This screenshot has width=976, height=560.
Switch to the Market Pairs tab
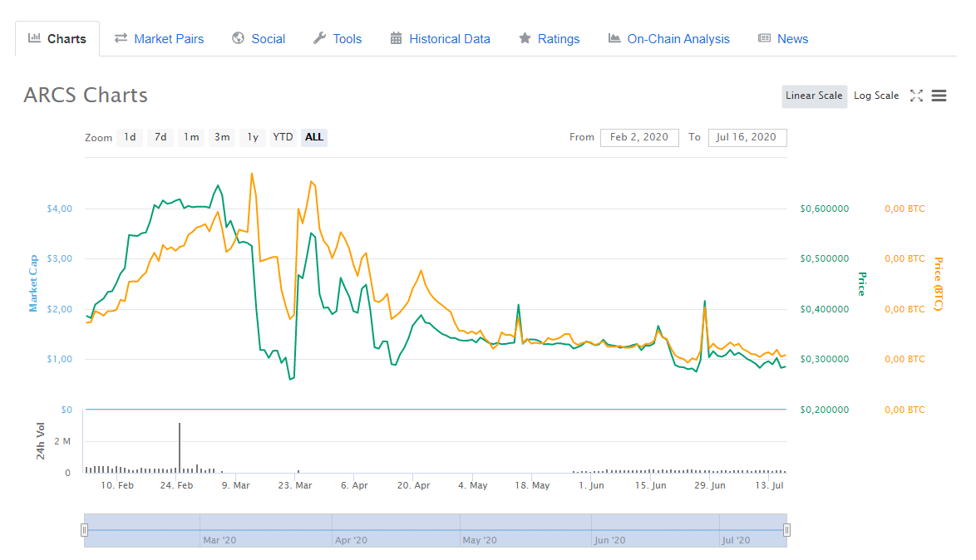160,38
